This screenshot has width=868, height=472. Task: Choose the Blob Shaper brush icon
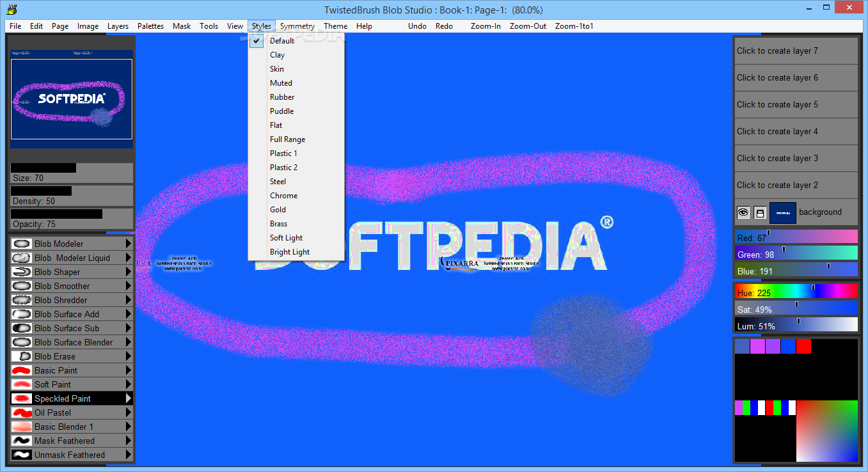point(22,272)
